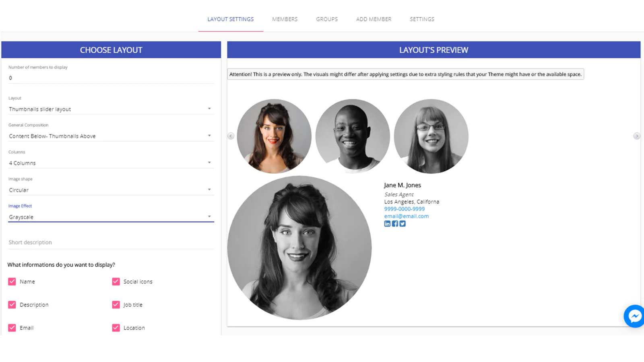Uncheck the Social icons checkbox
644x362 pixels.
116,282
